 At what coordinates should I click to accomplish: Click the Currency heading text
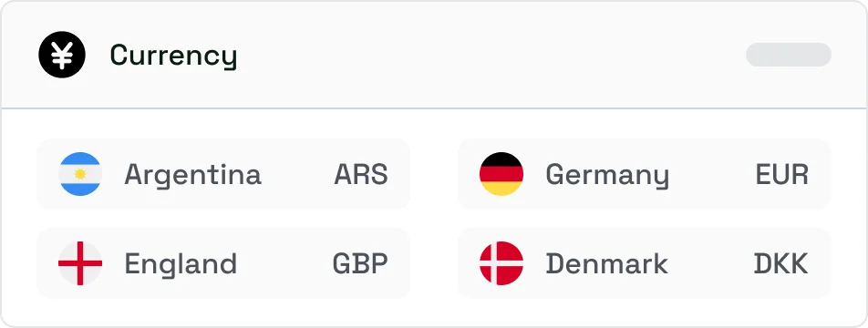173,56
